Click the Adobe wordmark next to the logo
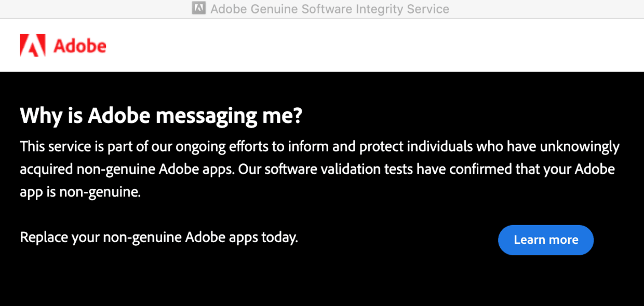 click(x=81, y=46)
